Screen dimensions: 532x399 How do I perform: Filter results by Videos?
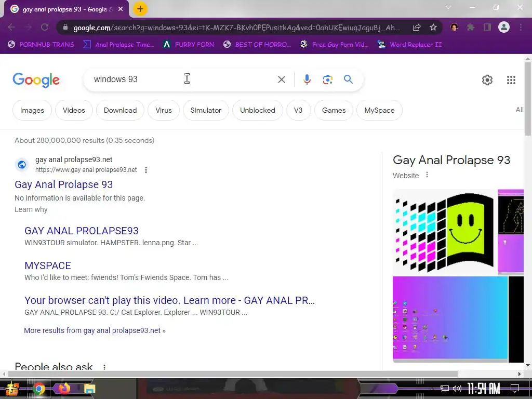tap(74, 110)
